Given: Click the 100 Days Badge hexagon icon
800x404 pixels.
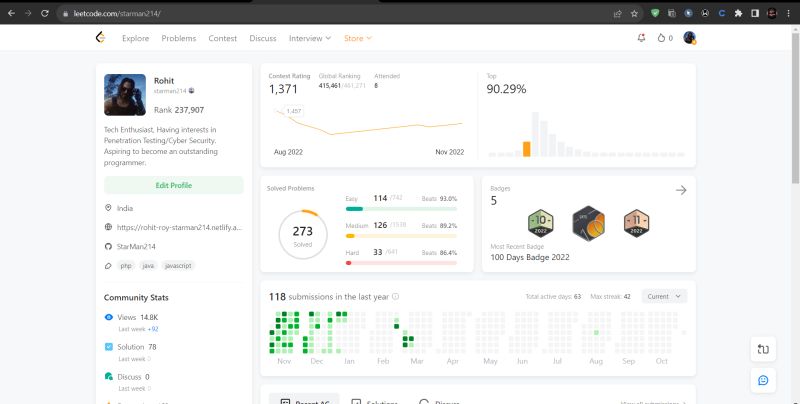Looking at the screenshot, I should tap(589, 223).
